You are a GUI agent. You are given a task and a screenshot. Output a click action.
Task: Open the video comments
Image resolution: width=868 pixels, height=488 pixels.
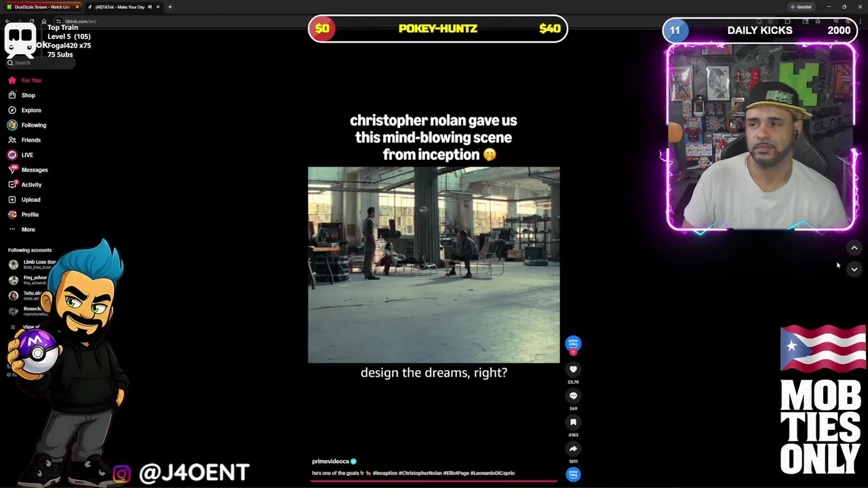[573, 396]
